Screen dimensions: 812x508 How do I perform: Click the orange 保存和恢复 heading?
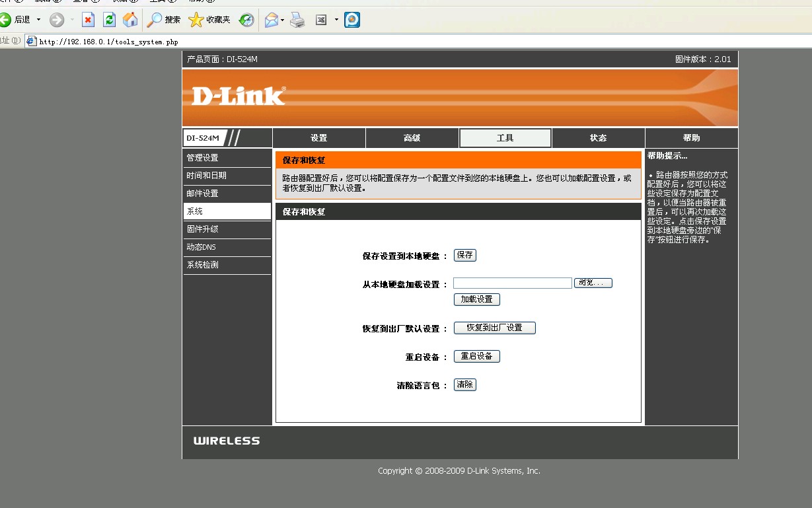304,160
